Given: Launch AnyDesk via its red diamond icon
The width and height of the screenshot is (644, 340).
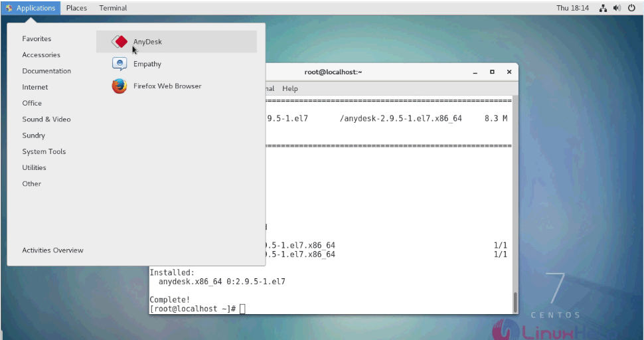Looking at the screenshot, I should pyautogui.click(x=120, y=41).
